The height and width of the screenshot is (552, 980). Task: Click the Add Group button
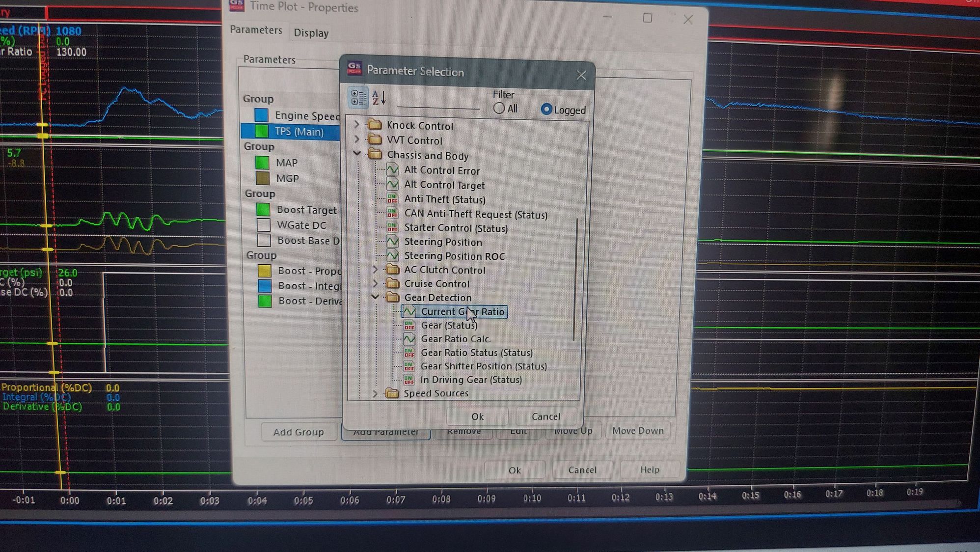[298, 432]
